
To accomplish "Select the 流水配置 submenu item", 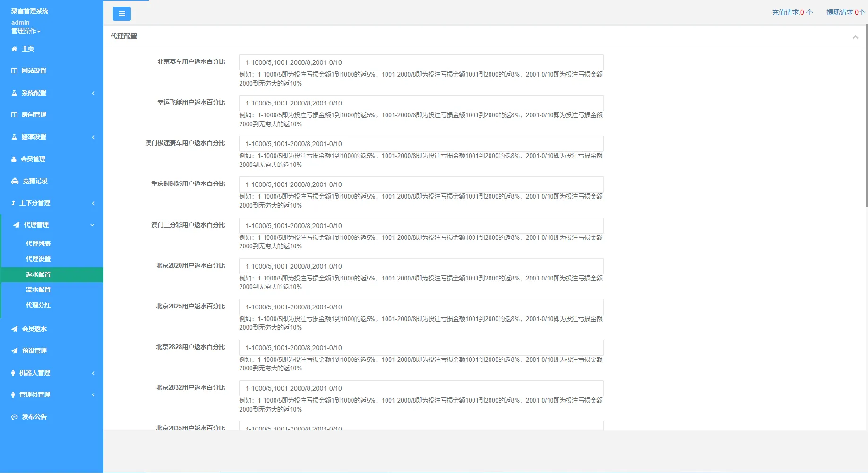I will click(38, 289).
